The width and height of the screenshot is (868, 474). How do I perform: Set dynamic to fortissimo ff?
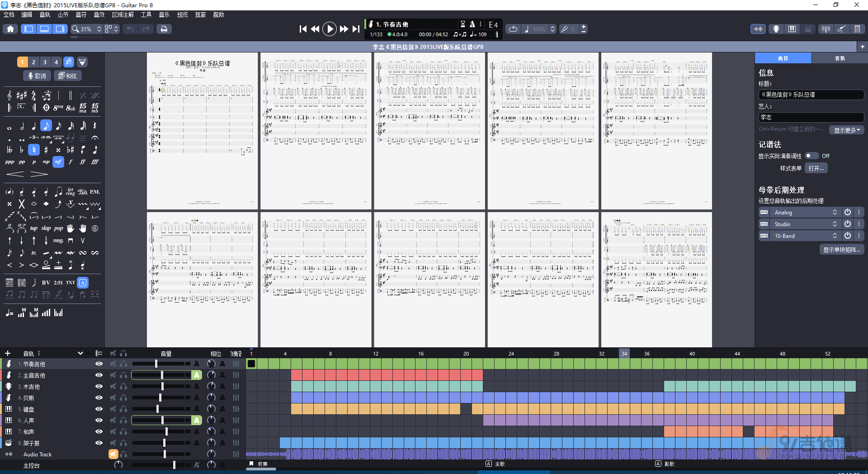(x=83, y=161)
